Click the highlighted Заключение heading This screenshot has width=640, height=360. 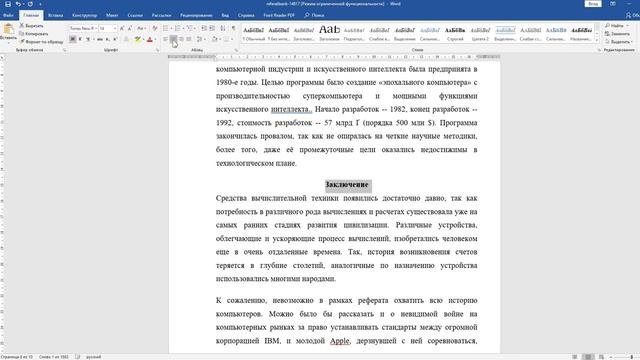tap(347, 185)
